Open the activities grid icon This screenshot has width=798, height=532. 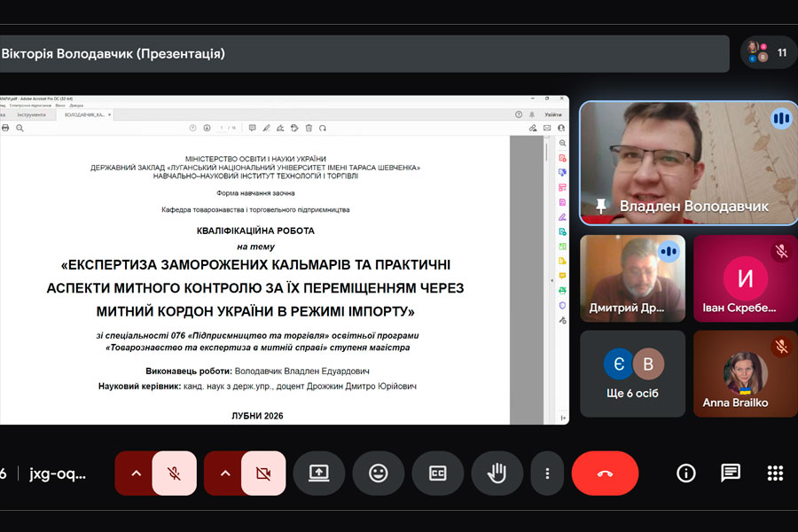[775, 473]
